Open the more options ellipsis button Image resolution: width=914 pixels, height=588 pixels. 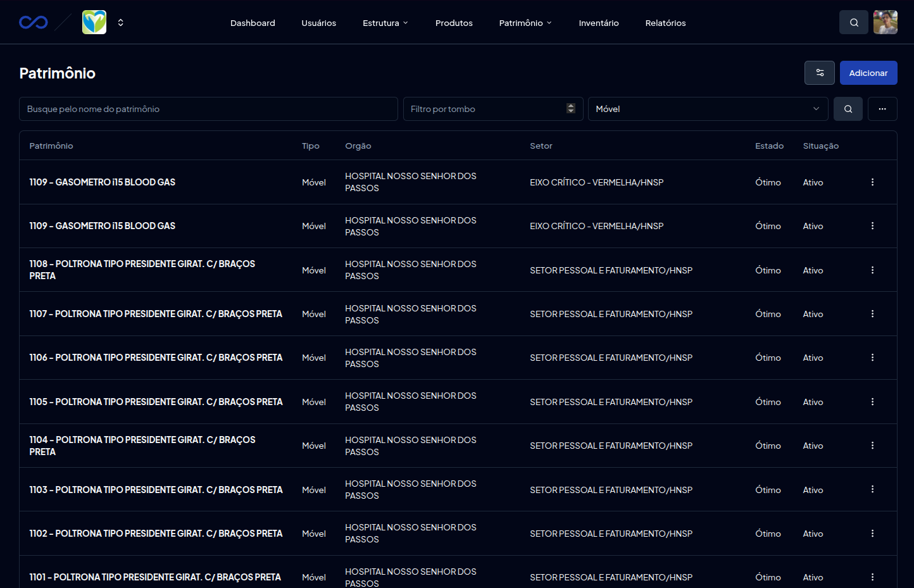[x=882, y=109]
